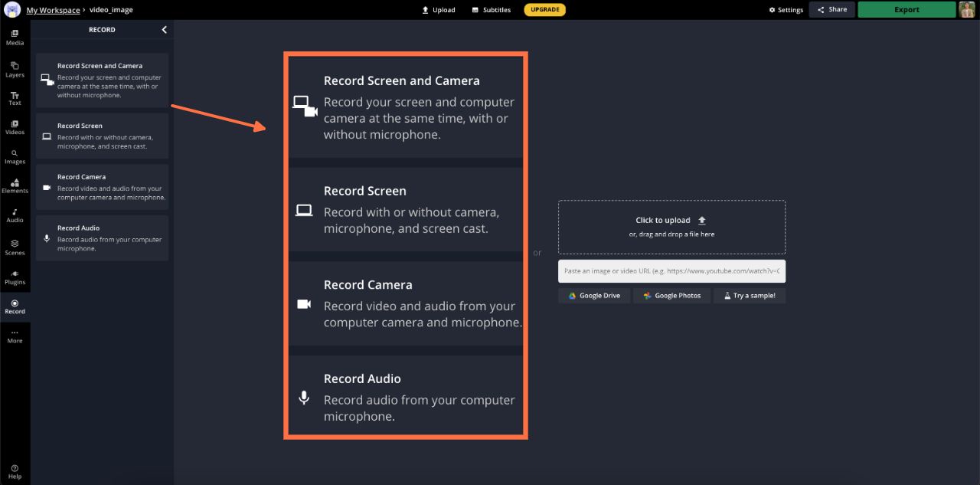This screenshot has height=485, width=980.
Task: Choose Record Audio option in panel
Action: point(102,238)
